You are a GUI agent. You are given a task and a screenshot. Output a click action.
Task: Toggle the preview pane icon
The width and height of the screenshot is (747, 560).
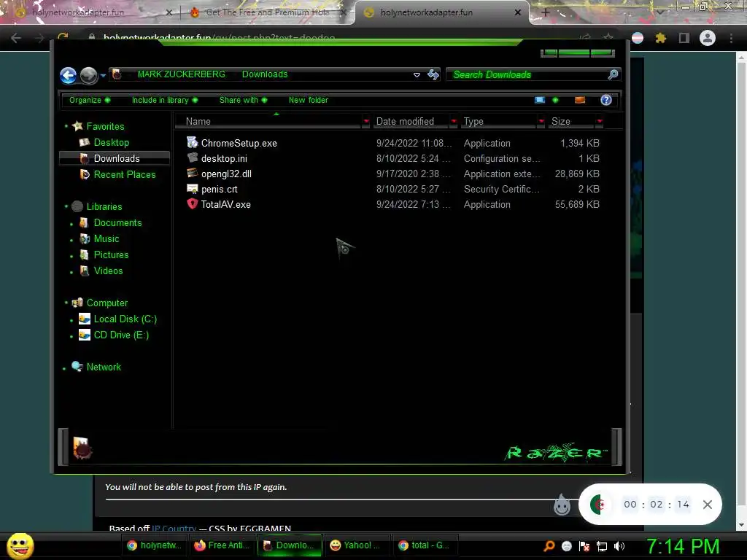(x=580, y=100)
